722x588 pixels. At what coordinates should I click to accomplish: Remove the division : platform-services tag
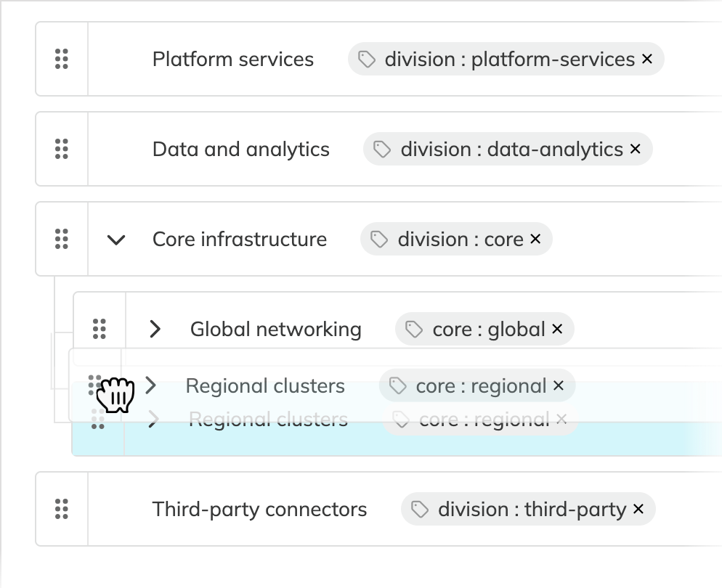point(646,60)
